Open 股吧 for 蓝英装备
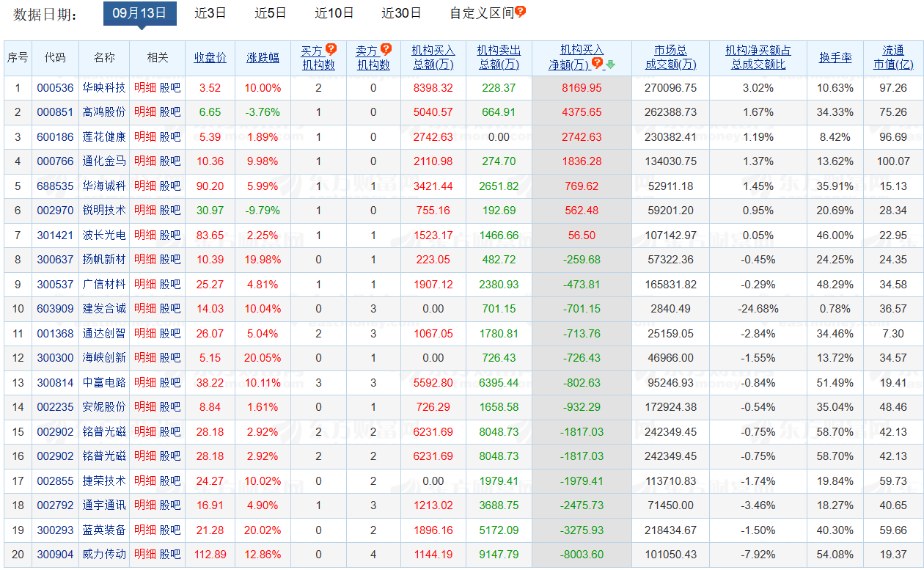Screen dimensions: 924x570 pos(170,530)
